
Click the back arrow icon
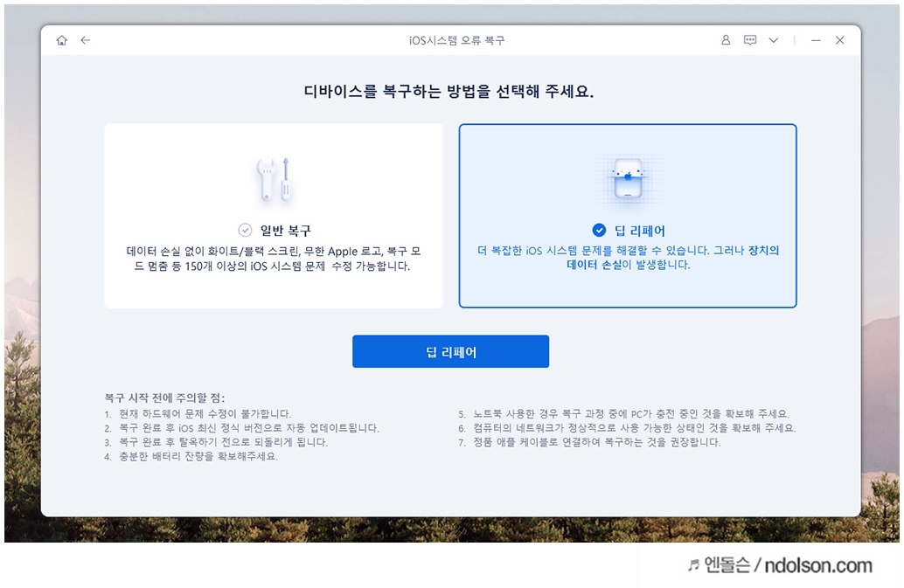coord(86,40)
